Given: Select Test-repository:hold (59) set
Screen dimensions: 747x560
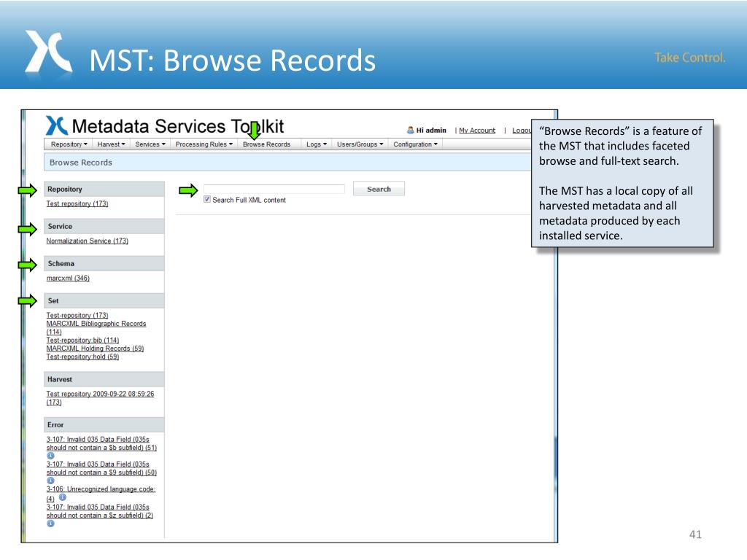Looking at the screenshot, I should [82, 357].
